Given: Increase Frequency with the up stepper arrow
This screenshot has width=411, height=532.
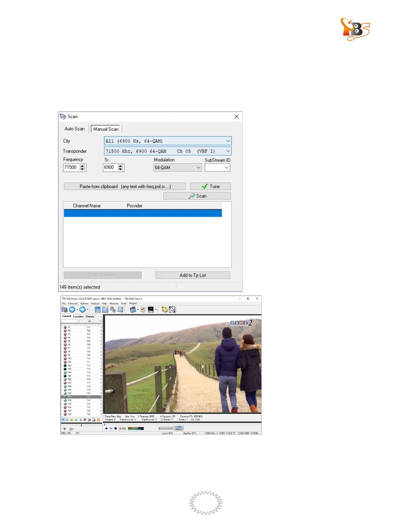Looking at the screenshot, I should click(82, 166).
